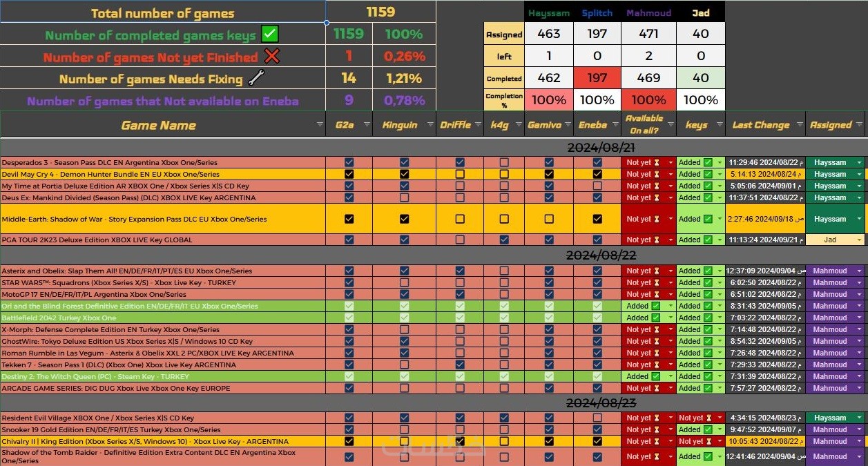Image resolution: width=868 pixels, height=466 pixels.
Task: Open keys dropdown for Devil May Cry 4 row
Action: [x=720, y=174]
